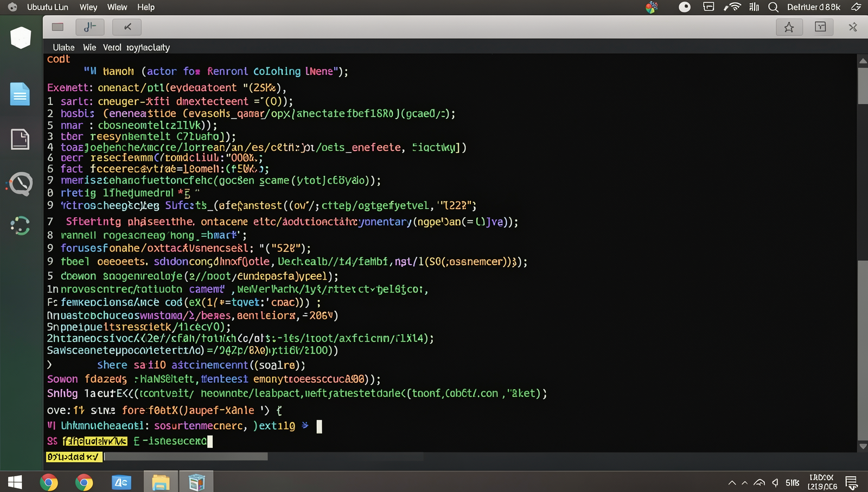Click the volume icon in the system tray
The image size is (868, 492).
coord(775,483)
